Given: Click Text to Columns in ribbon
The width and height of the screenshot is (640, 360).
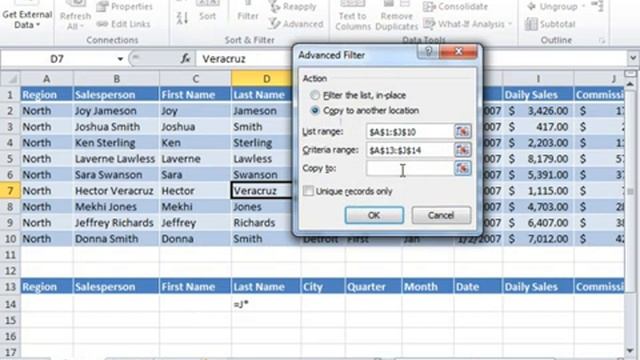Looking at the screenshot, I should click(353, 16).
